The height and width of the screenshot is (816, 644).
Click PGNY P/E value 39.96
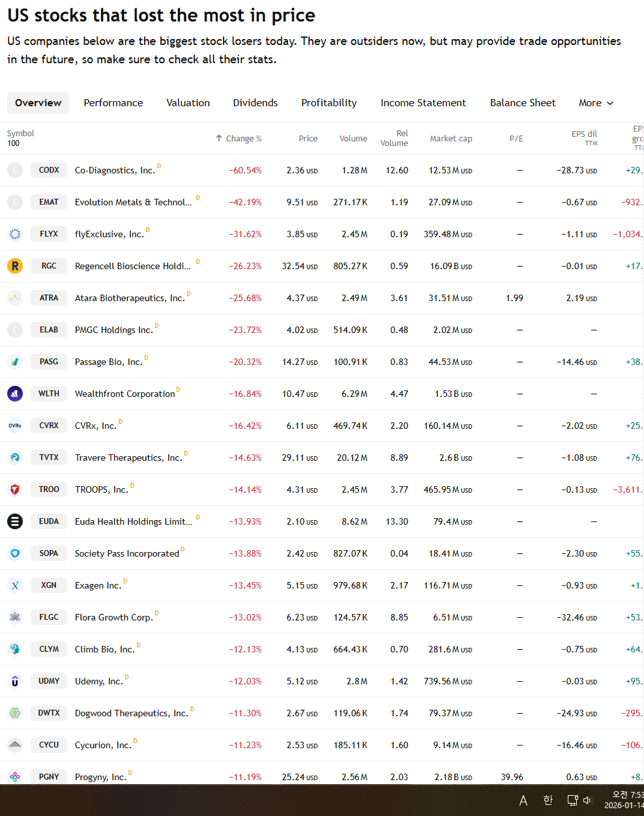pyautogui.click(x=512, y=777)
